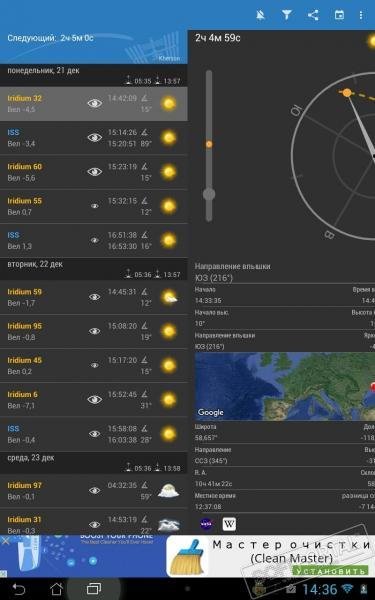Select Iridium 97 pass at 04:32:35
Viewport: 375px width, 600px height.
click(94, 491)
